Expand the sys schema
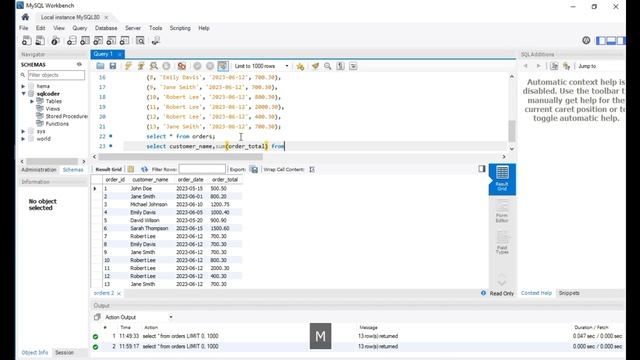Viewport: 640px width, 360px height. click(23, 131)
